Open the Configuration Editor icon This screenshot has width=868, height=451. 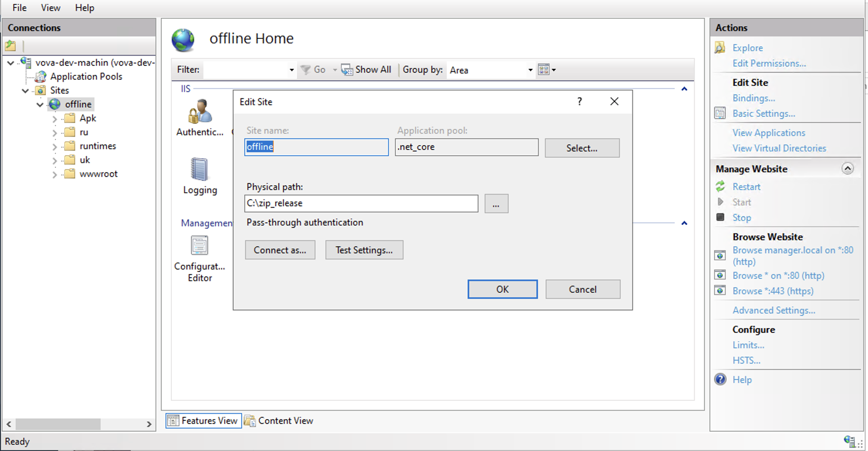(x=199, y=246)
